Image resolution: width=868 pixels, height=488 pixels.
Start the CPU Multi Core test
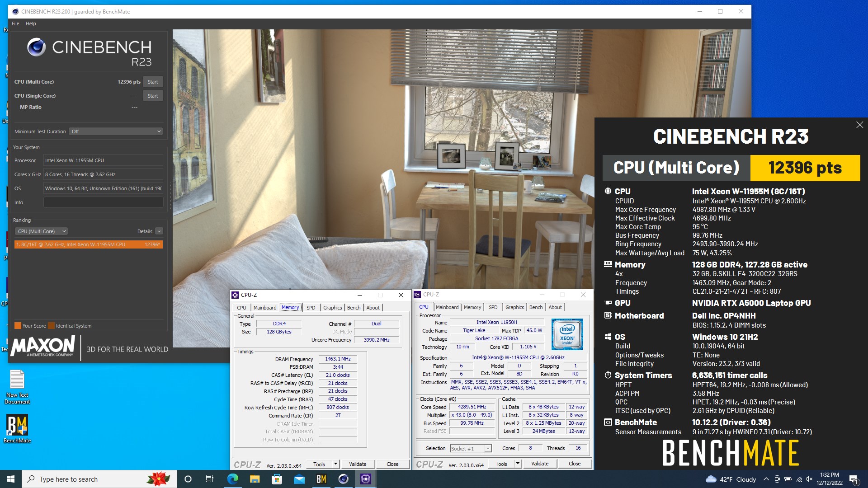tap(153, 82)
